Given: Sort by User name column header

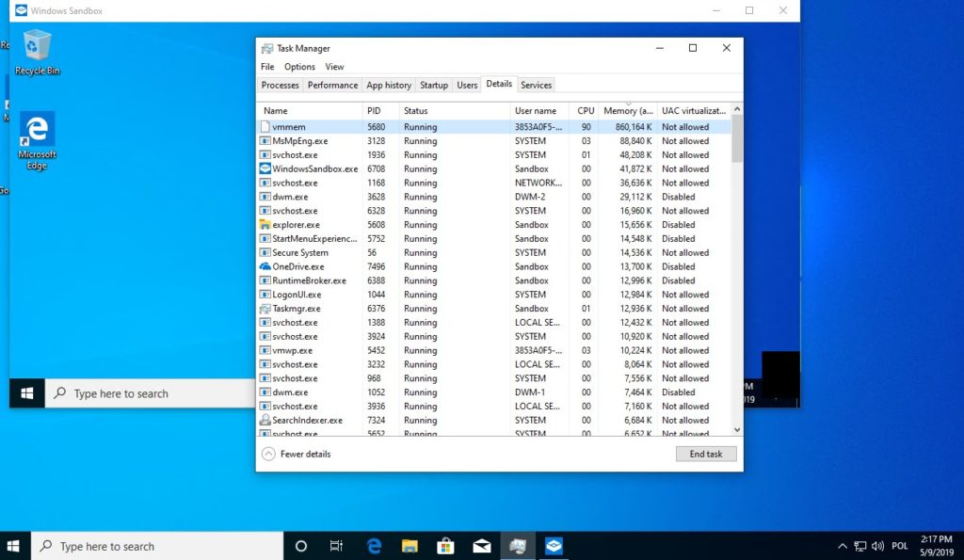Looking at the screenshot, I should 539,111.
